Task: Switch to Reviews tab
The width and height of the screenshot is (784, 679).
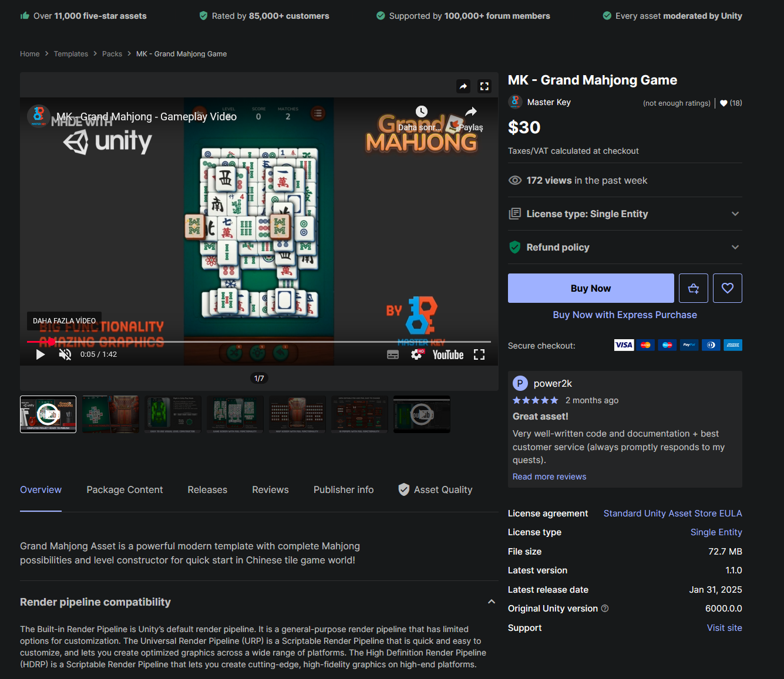Action: pyautogui.click(x=270, y=490)
